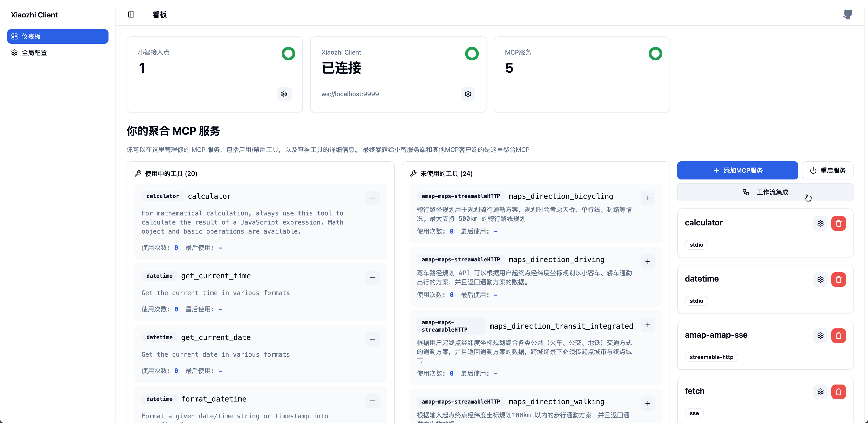The width and height of the screenshot is (868, 423).
Task: Open datetime service settings gear
Action: point(820,279)
